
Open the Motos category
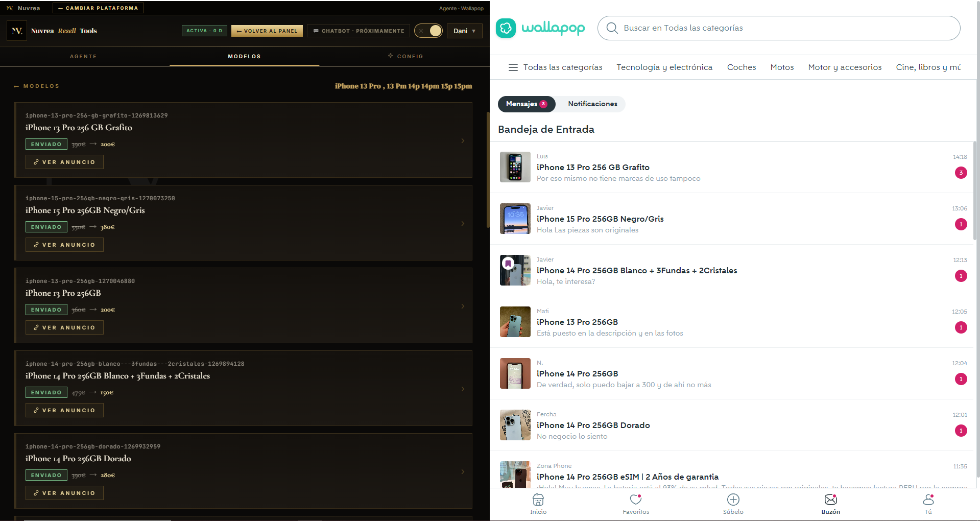pyautogui.click(x=782, y=67)
